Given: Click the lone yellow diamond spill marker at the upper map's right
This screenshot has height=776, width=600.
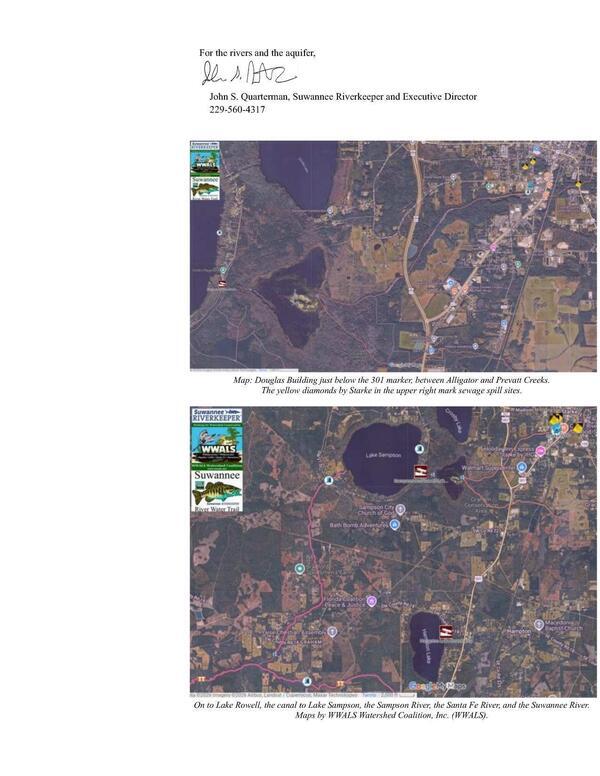Looking at the screenshot, I should (578, 184).
